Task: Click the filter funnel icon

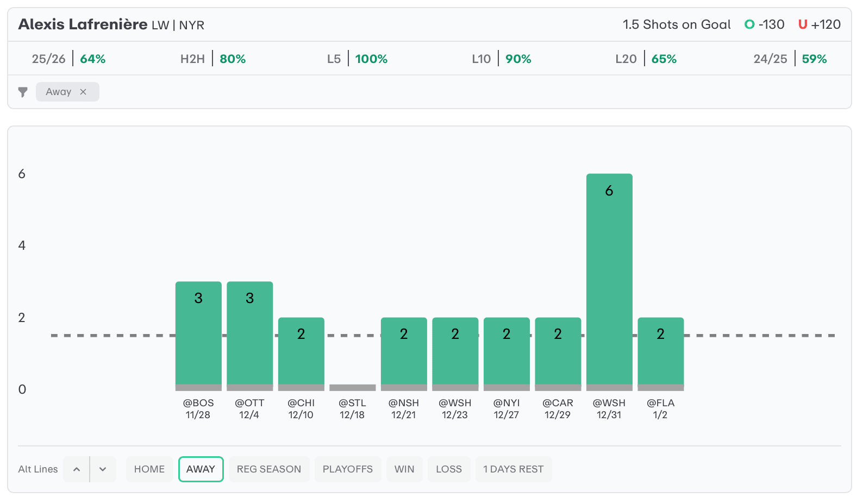Action: (x=23, y=92)
